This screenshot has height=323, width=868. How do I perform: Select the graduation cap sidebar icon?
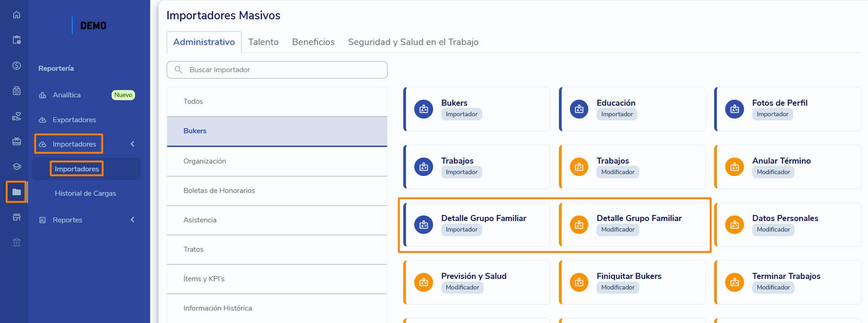click(x=17, y=167)
